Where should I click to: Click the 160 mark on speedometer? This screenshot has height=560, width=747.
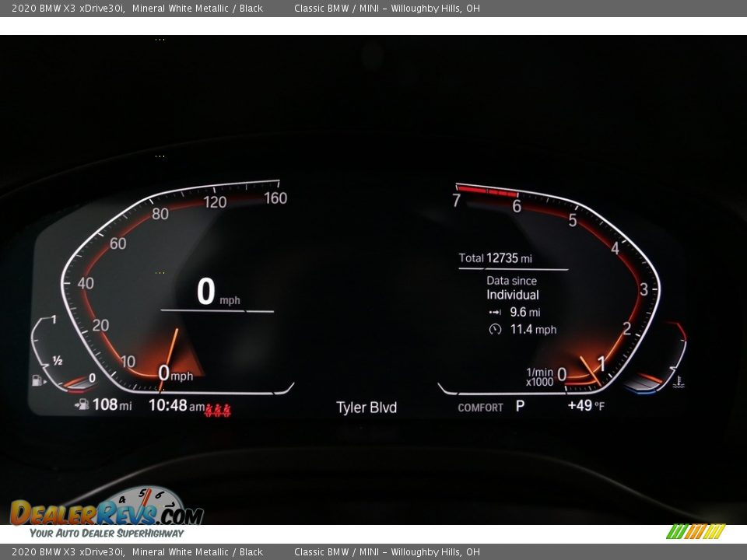pyautogui.click(x=275, y=198)
